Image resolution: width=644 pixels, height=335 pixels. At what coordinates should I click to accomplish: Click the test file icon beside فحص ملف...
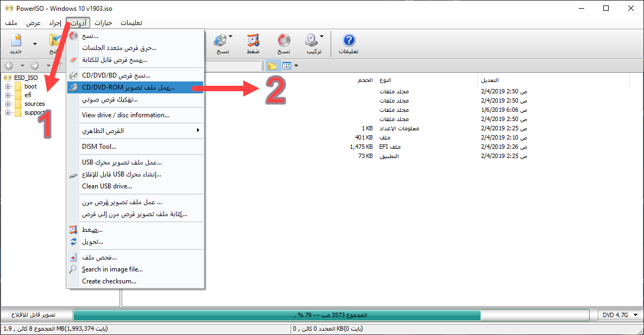click(73, 257)
